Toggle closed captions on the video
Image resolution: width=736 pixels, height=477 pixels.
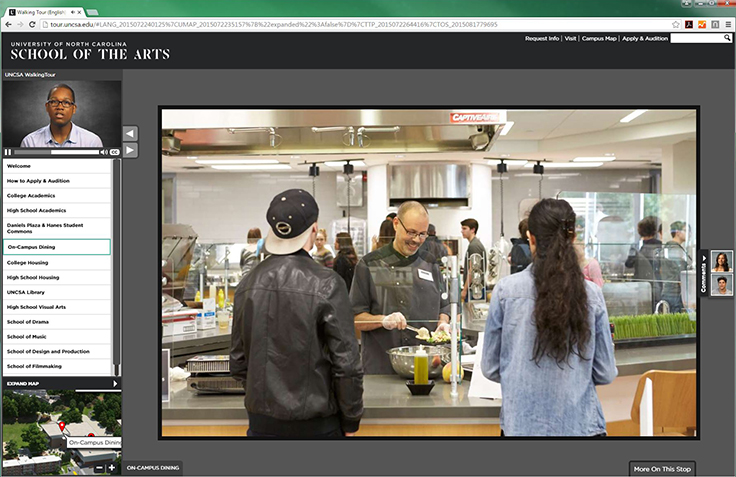pos(115,152)
